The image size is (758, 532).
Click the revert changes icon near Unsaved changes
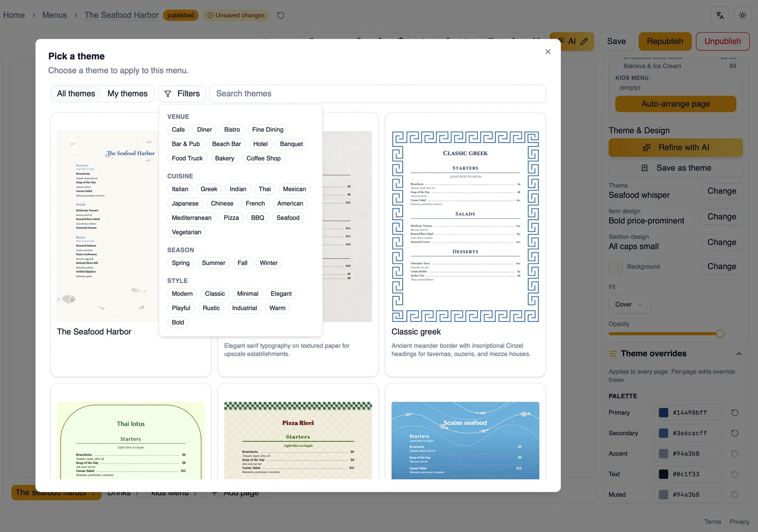point(280,15)
